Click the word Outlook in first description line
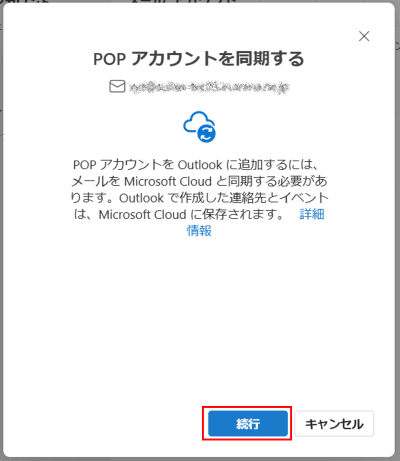The width and height of the screenshot is (400, 461). tap(200, 165)
